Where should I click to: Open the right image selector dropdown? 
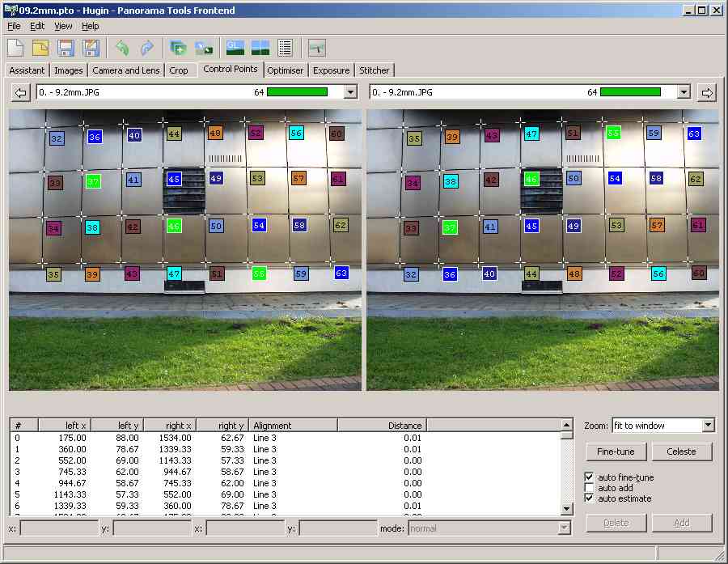[684, 92]
